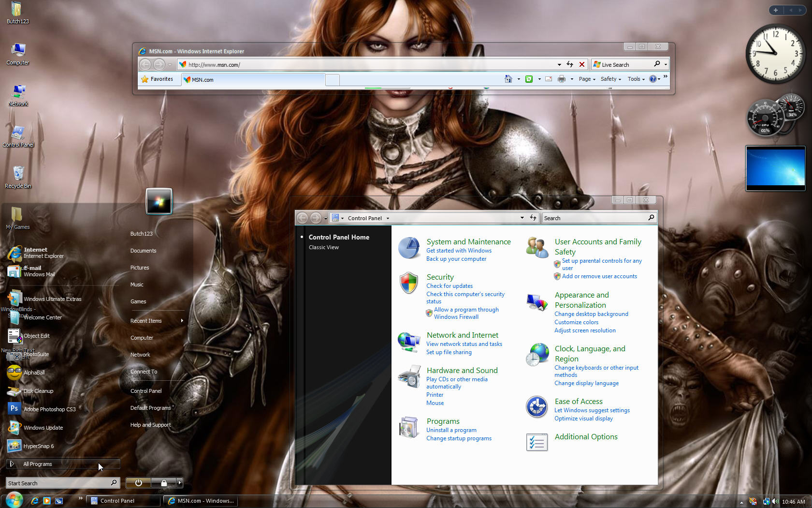The height and width of the screenshot is (508, 812).
Task: Expand the Recent Items submenu arrow
Action: point(182,320)
